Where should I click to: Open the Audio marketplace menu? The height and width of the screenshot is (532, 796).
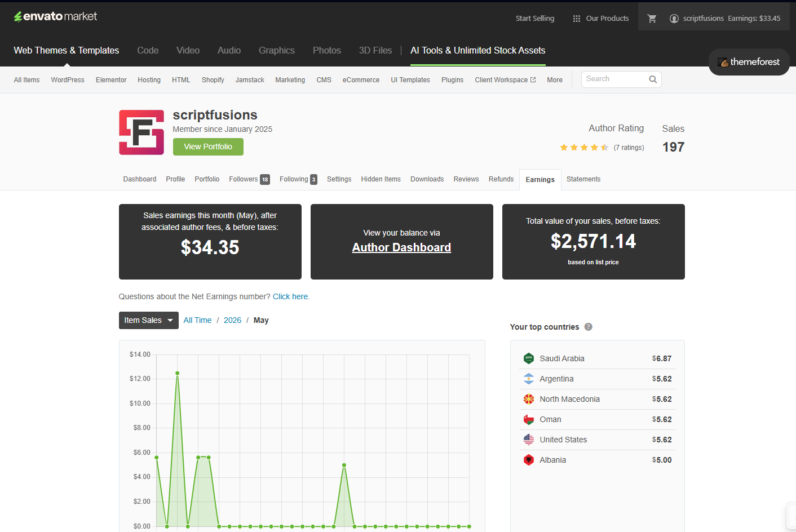pyautogui.click(x=229, y=50)
